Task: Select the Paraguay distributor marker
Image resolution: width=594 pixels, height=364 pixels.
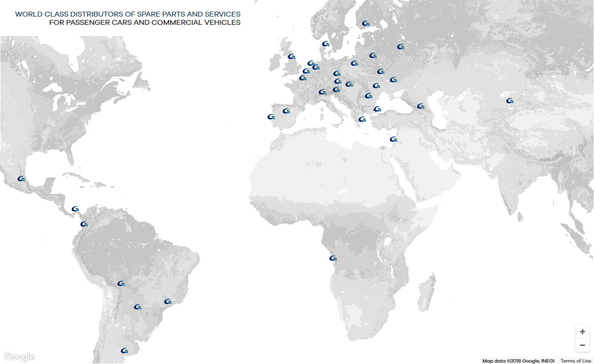Action: pos(137,307)
